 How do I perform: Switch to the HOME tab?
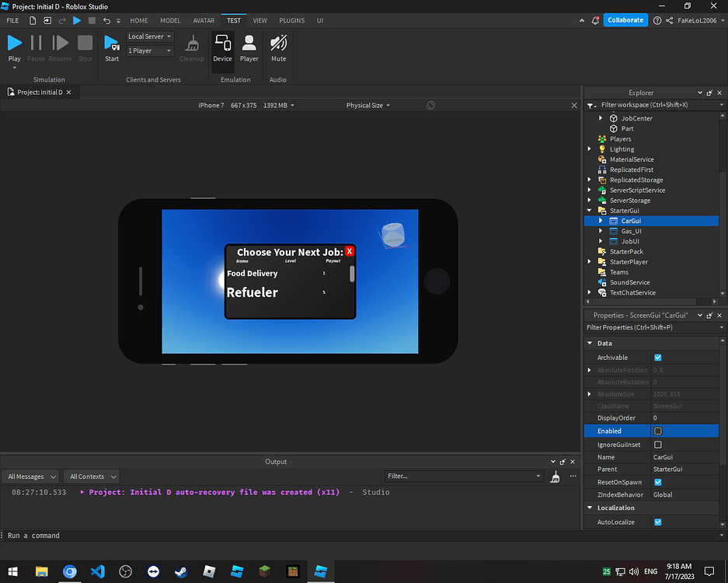pos(139,20)
